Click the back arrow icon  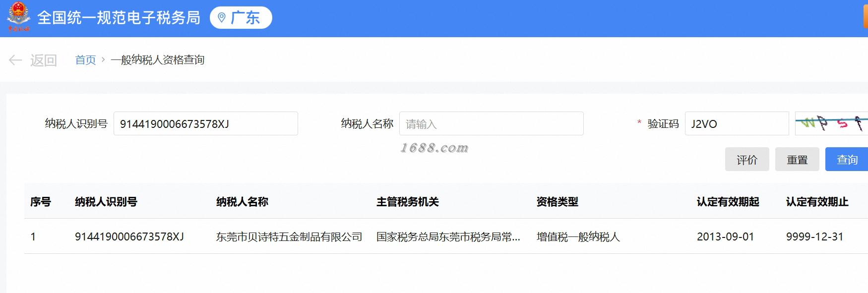[x=15, y=60]
